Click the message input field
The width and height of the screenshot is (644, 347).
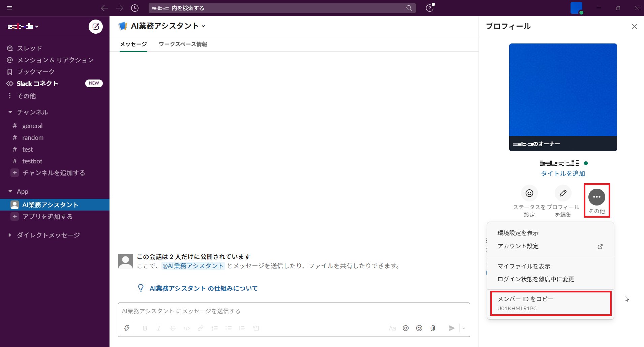pyautogui.click(x=293, y=311)
